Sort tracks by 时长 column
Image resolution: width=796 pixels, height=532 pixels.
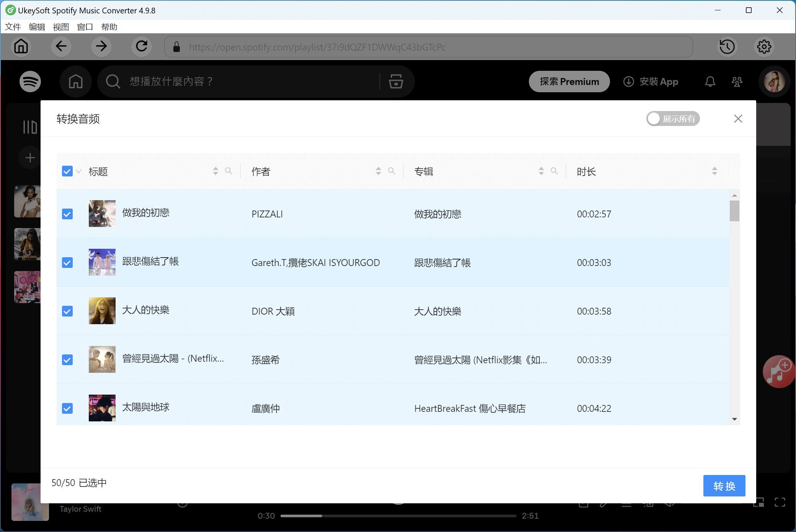714,171
